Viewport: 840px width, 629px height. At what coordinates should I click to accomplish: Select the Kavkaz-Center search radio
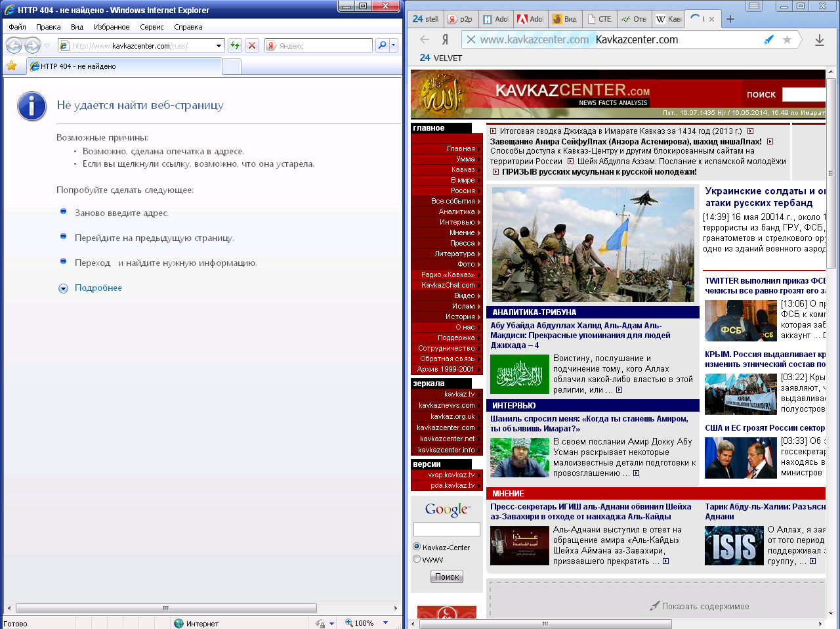coord(417,546)
